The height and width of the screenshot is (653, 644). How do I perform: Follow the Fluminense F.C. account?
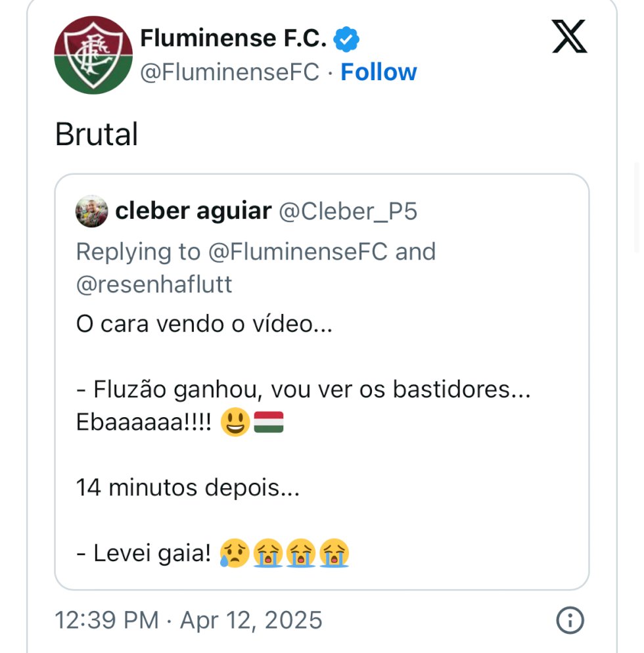(x=379, y=72)
